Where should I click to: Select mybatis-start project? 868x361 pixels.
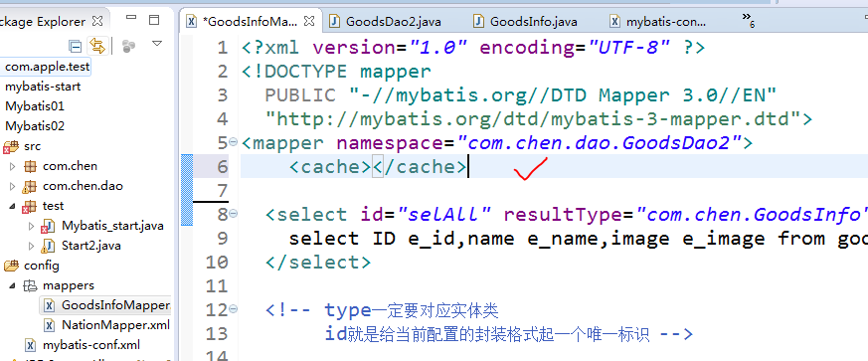click(x=43, y=87)
